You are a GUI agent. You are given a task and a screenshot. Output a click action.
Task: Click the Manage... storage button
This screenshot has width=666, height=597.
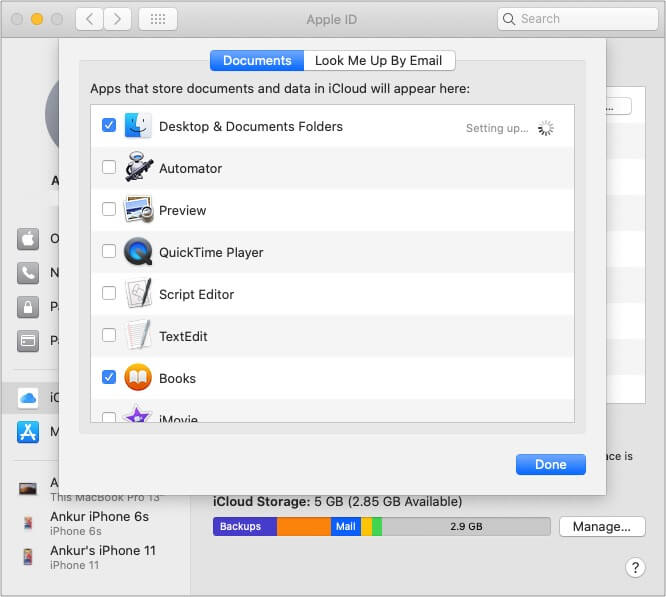pyautogui.click(x=602, y=527)
